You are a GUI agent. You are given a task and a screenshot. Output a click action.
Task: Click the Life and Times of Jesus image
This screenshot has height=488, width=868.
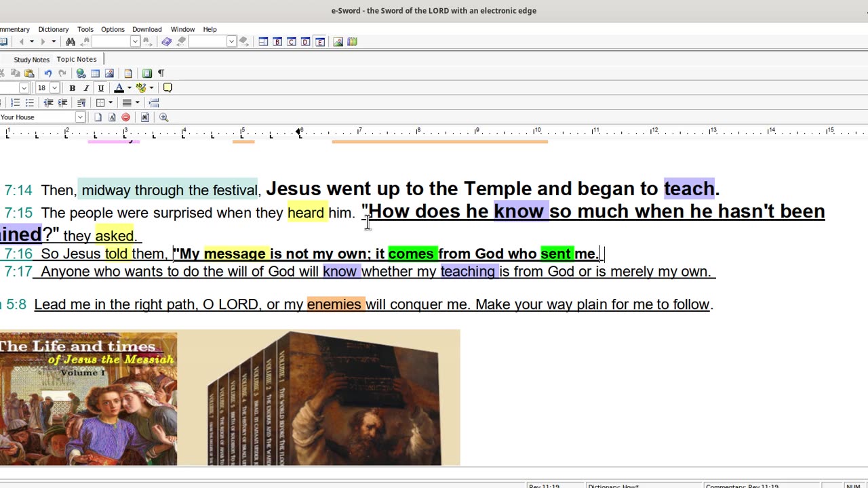tap(88, 399)
